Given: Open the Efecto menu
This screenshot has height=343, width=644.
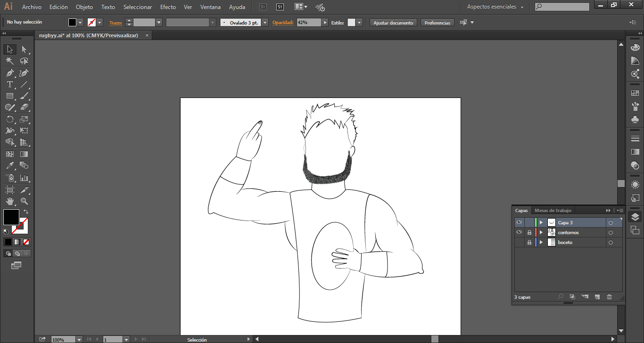Looking at the screenshot, I should tap(168, 7).
